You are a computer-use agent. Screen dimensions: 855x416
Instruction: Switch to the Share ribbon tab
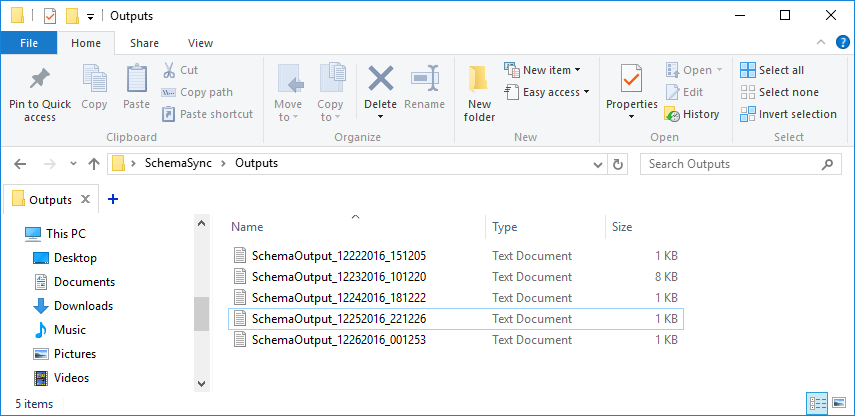(x=144, y=43)
